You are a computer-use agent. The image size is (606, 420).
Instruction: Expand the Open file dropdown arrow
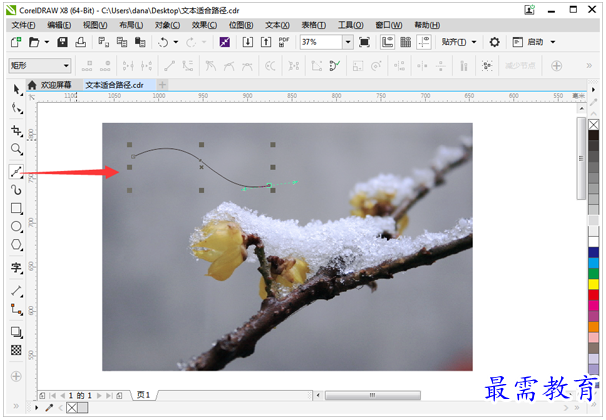pos(47,42)
